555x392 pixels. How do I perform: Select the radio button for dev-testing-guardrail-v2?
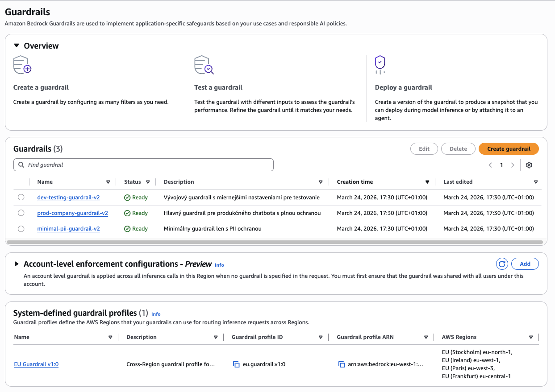pos(21,197)
